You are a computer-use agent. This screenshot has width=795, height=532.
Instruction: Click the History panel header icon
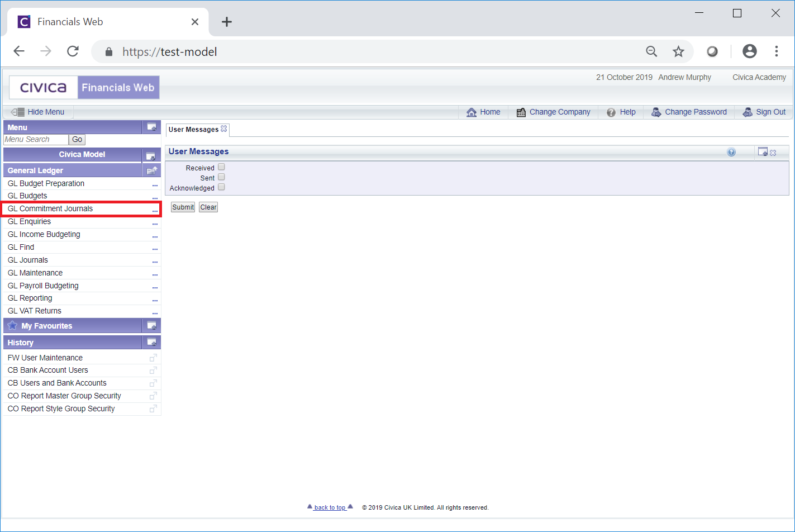point(151,342)
